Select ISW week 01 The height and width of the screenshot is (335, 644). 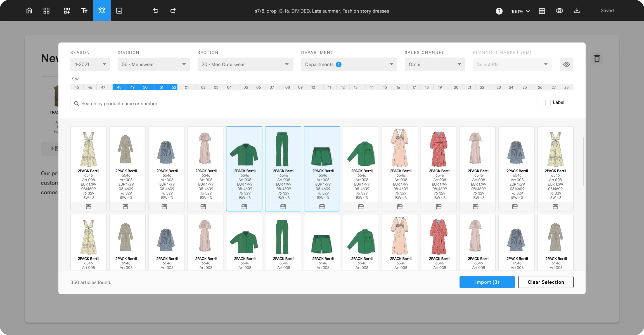(187, 87)
